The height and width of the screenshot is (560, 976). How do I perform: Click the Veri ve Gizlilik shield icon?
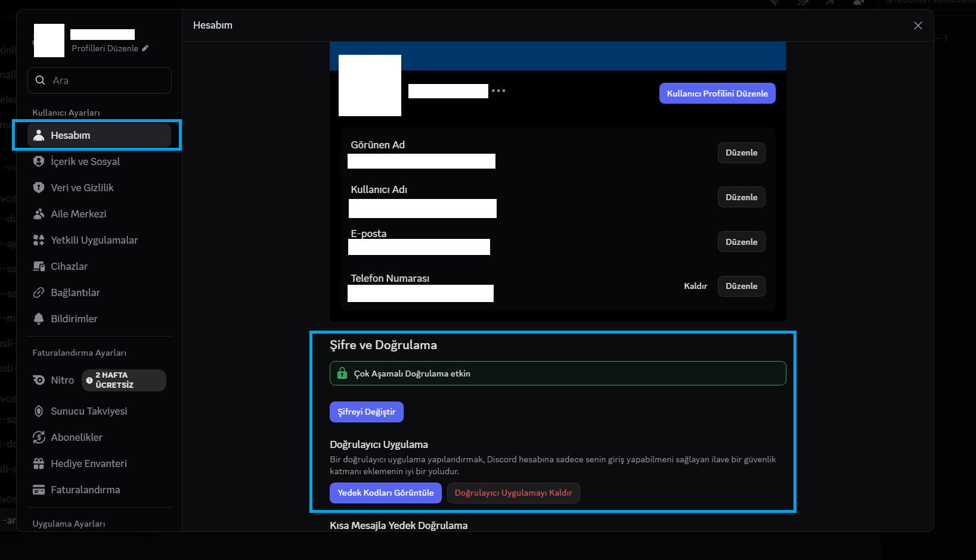(x=39, y=188)
